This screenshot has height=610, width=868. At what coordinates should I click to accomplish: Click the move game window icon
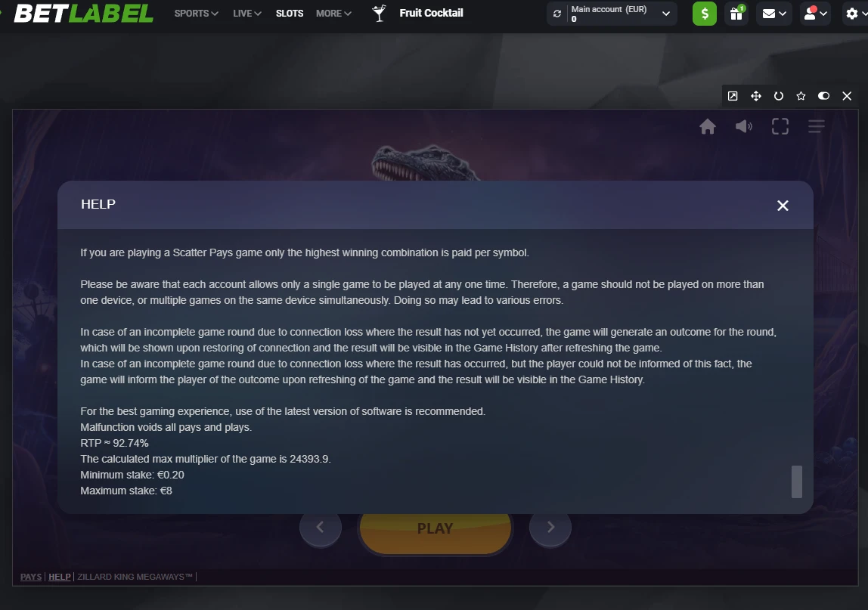coord(755,96)
